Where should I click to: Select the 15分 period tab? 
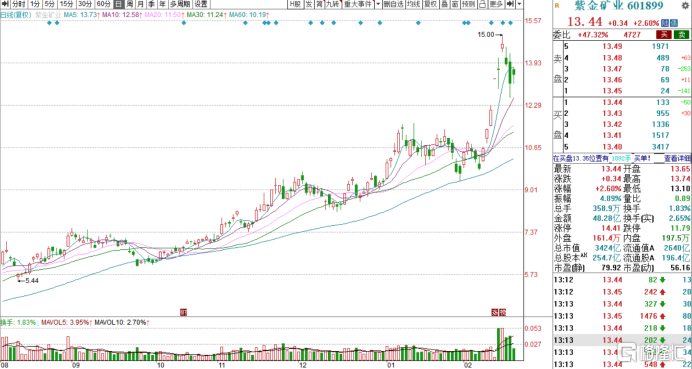coord(66,4)
